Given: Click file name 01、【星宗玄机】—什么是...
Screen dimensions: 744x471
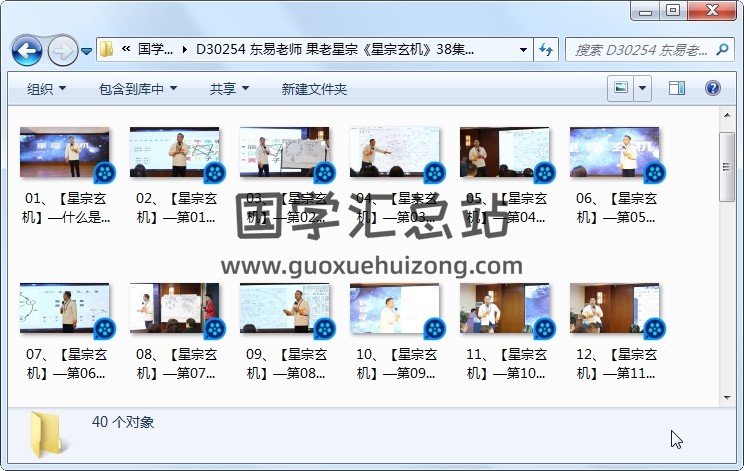Looking at the screenshot, I should coord(66,208).
